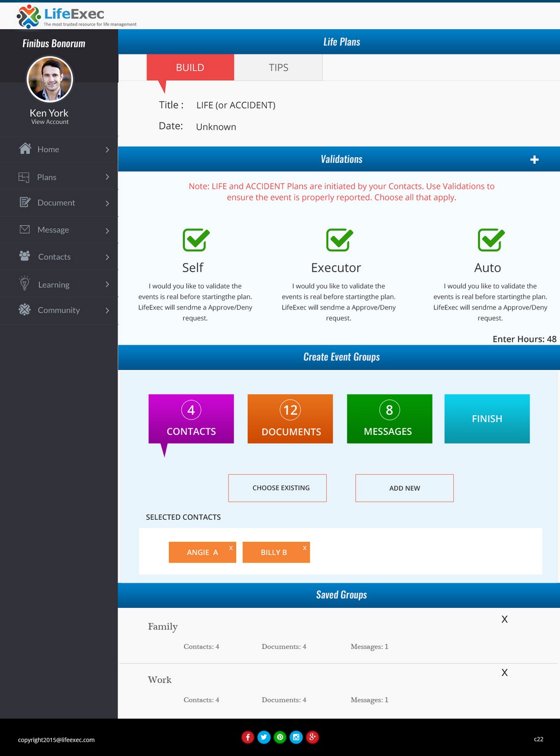560x756 pixels.
Task: Toggle the Self validation checkbox
Action: pos(195,240)
